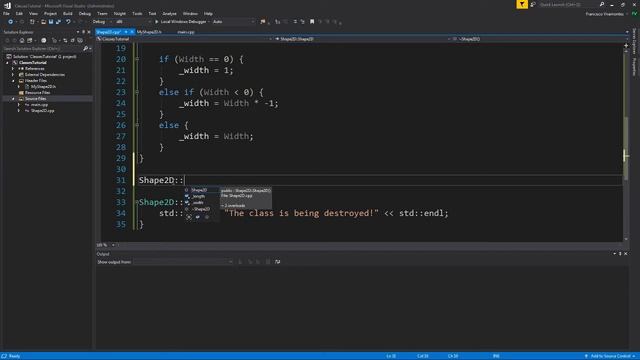640x360 pixels.
Task: Select the Resource Files folder
Action: 37,93
